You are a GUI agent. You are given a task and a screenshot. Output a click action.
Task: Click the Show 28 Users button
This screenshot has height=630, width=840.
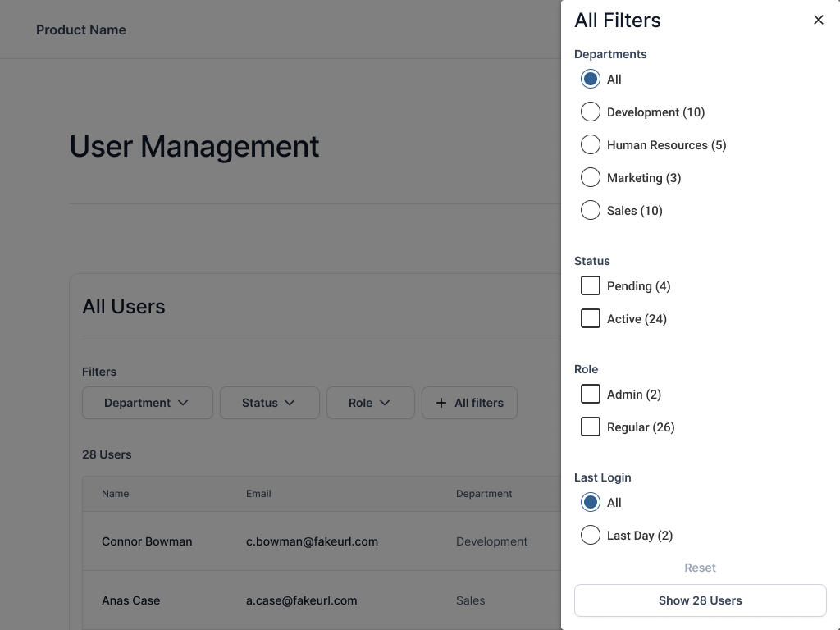coord(700,600)
